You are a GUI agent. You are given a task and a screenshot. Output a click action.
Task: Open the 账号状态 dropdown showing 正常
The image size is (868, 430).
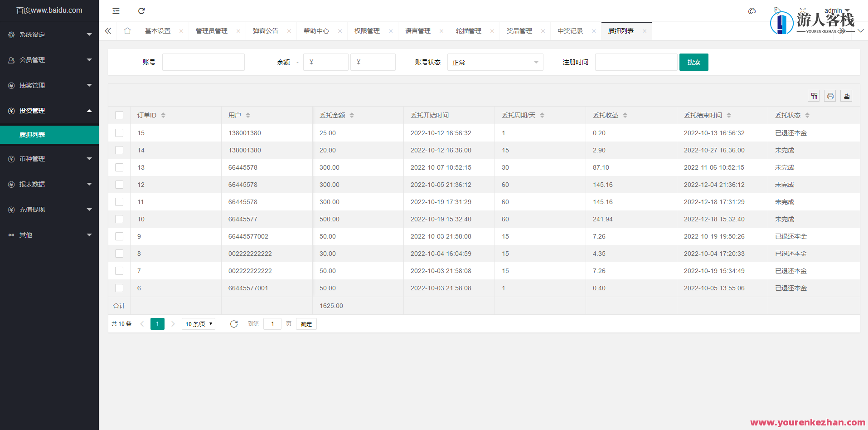[495, 62]
